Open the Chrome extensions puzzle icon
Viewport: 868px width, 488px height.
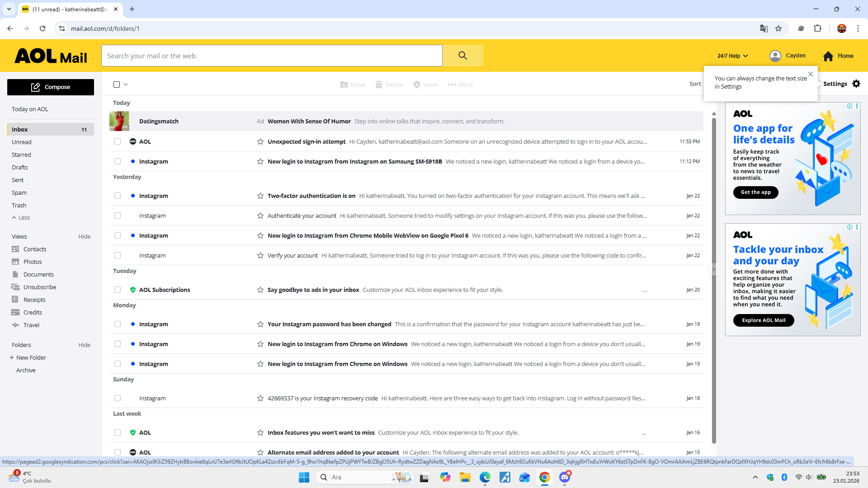point(817,28)
